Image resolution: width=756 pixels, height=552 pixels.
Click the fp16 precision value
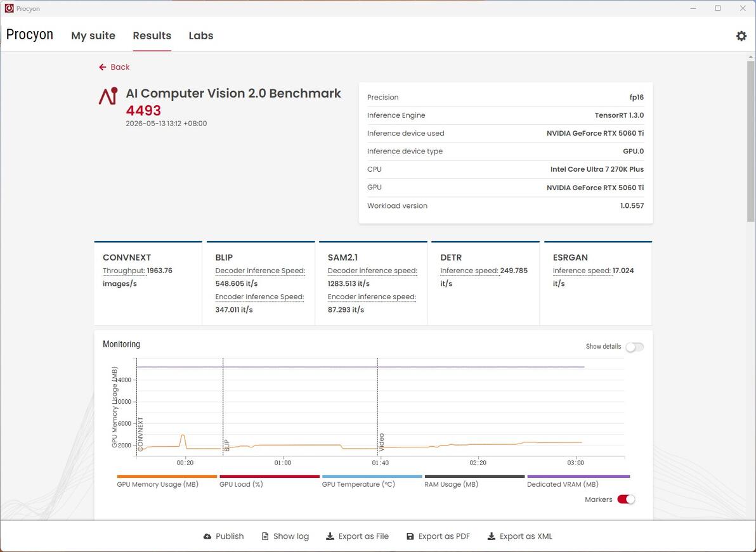(636, 98)
